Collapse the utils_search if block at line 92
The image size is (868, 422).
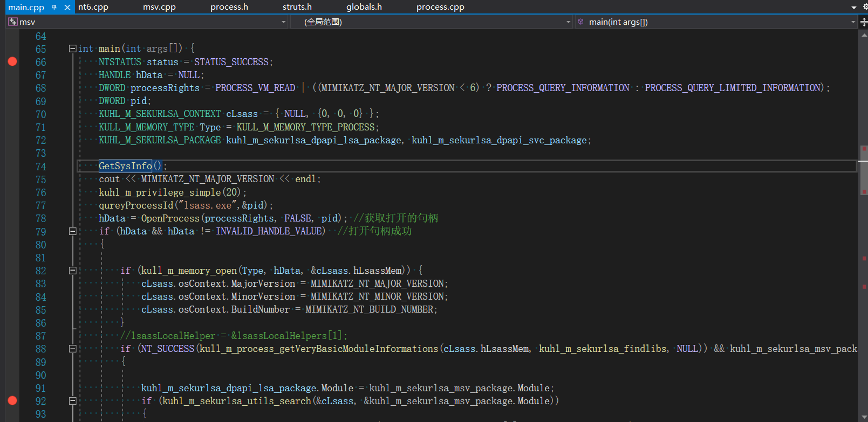coord(73,401)
